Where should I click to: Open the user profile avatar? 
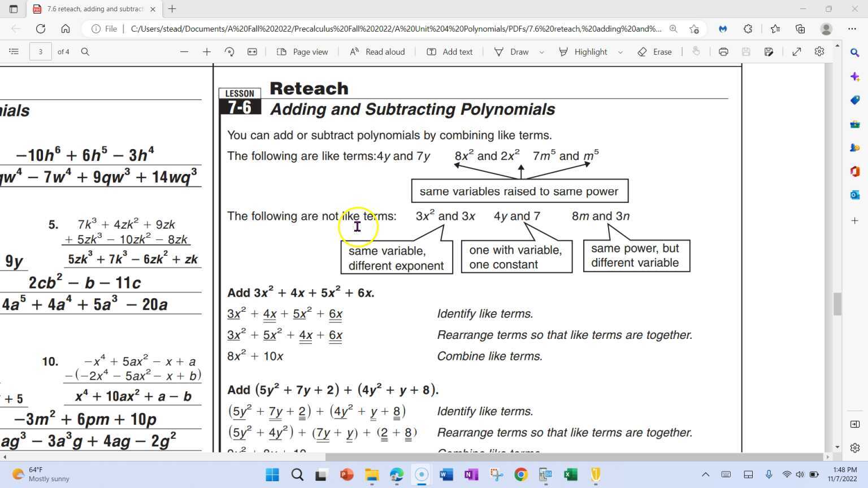point(826,29)
